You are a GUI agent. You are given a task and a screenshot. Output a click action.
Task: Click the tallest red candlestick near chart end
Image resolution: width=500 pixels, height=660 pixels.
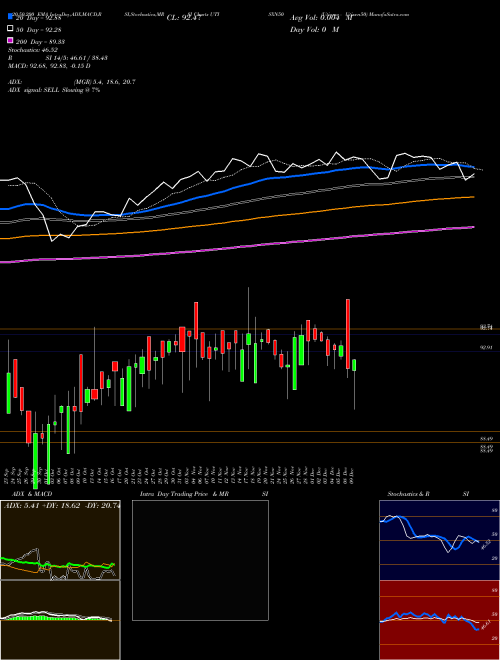click(348, 334)
